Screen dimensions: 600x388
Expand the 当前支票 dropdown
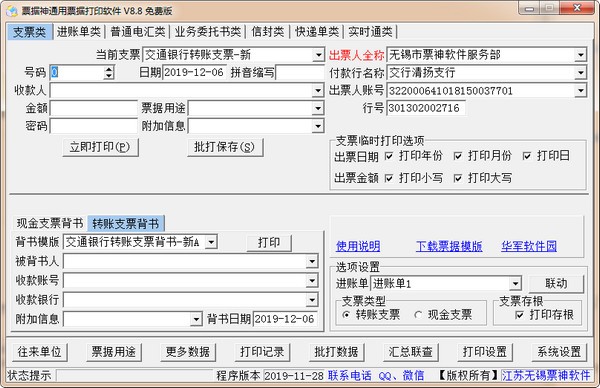coord(318,55)
